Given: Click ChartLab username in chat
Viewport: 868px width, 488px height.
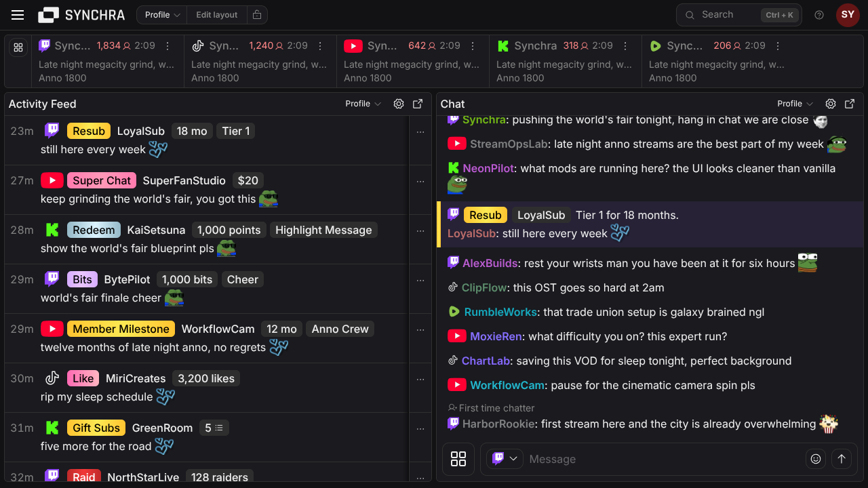Looking at the screenshot, I should click(486, 361).
